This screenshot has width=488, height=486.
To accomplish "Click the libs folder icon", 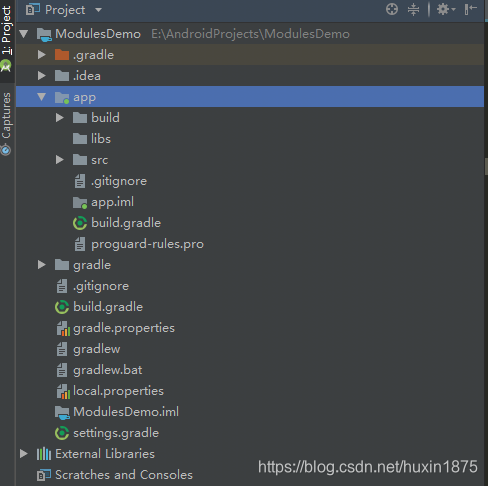I will (x=80, y=139).
